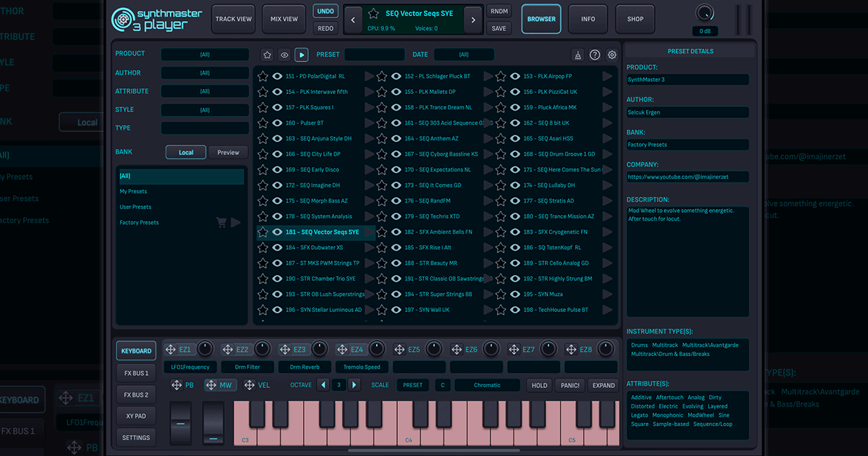This screenshot has width=868, height=456.
Task: Open the ATTRIBUTE filter dropdown
Action: [205, 92]
